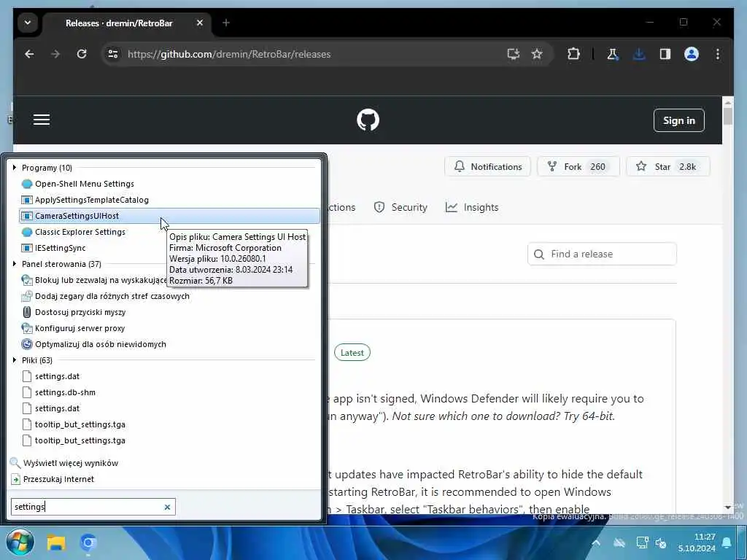
Task: Launch CameraSettingsUIHost result
Action: [169, 216]
